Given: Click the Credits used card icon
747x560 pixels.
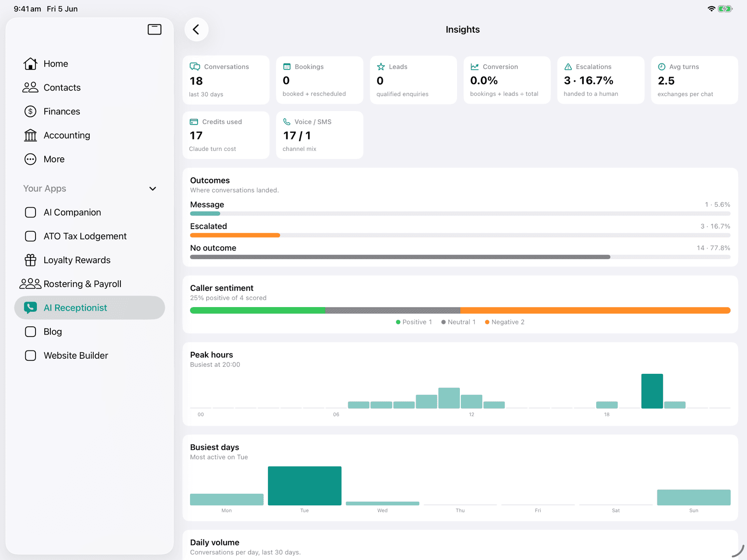Looking at the screenshot, I should (194, 122).
